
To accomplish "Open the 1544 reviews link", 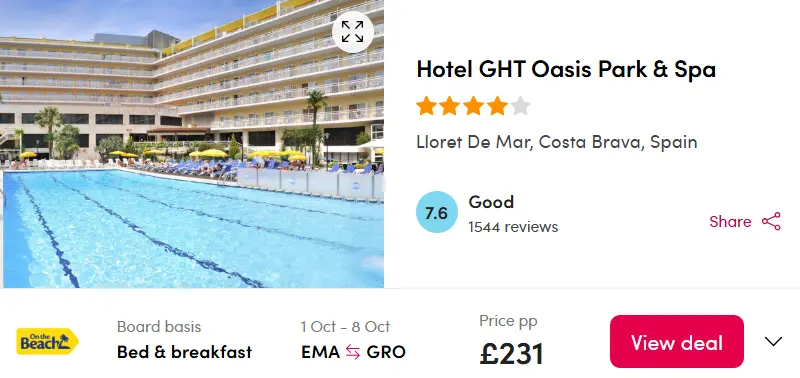I will click(513, 226).
